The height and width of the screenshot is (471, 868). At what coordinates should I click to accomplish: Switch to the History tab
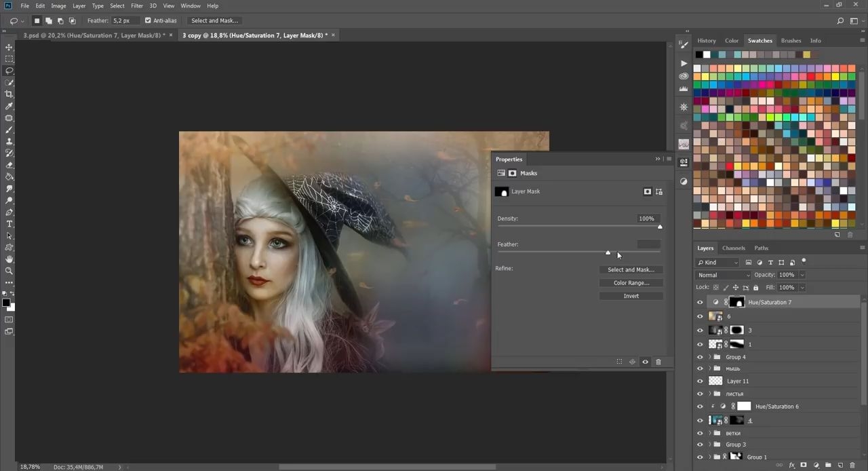pyautogui.click(x=707, y=41)
